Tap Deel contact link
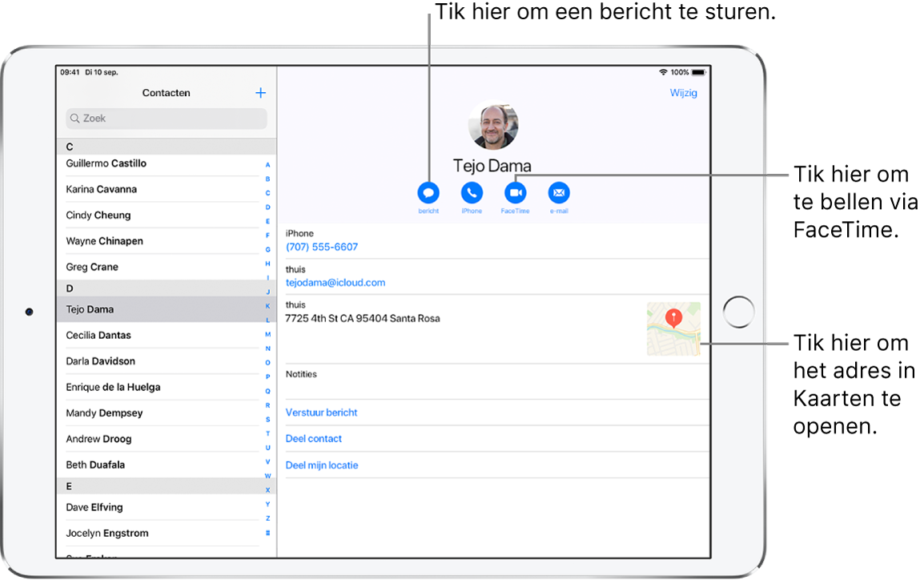 tap(314, 438)
